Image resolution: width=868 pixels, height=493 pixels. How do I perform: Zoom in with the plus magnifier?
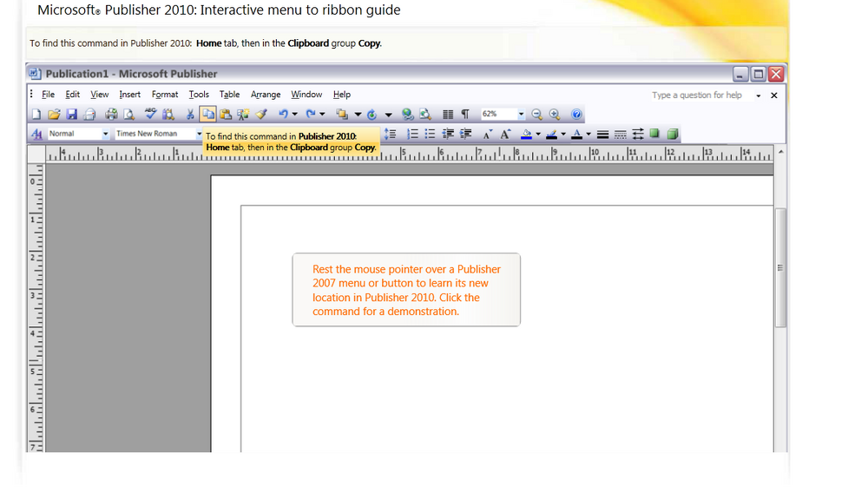point(554,115)
